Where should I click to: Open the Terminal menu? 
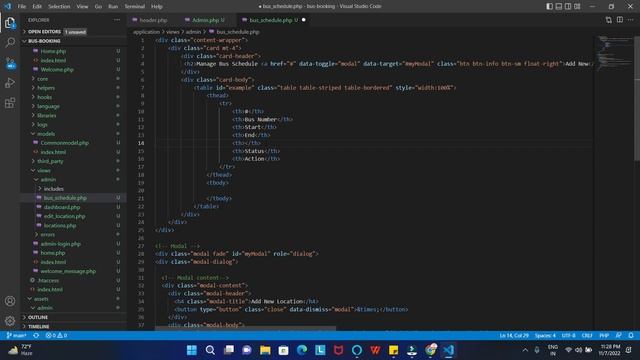click(135, 7)
